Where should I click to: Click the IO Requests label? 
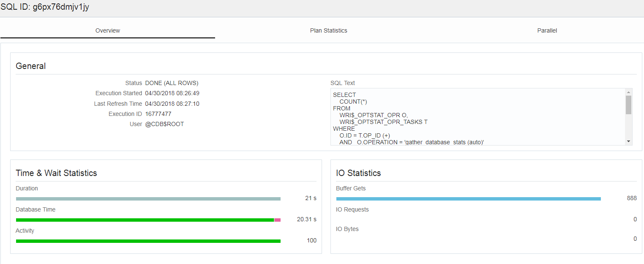(x=352, y=209)
